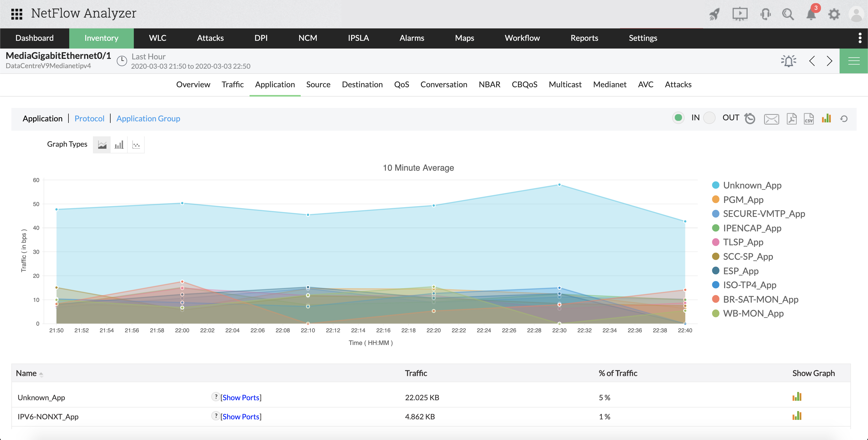Image resolution: width=868 pixels, height=440 pixels.
Task: Open the green hamburger side menu
Action: tap(854, 61)
